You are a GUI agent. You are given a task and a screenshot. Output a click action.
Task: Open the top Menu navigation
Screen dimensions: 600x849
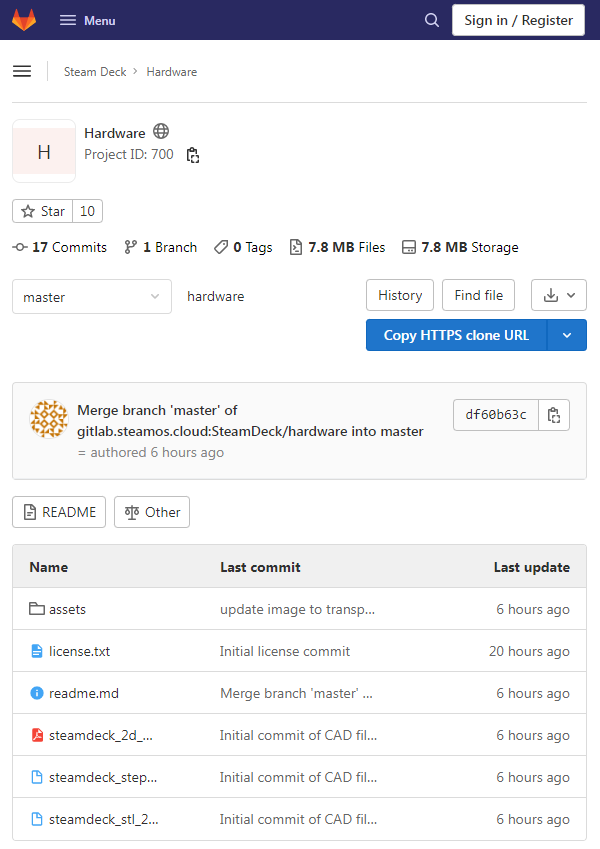(x=87, y=20)
